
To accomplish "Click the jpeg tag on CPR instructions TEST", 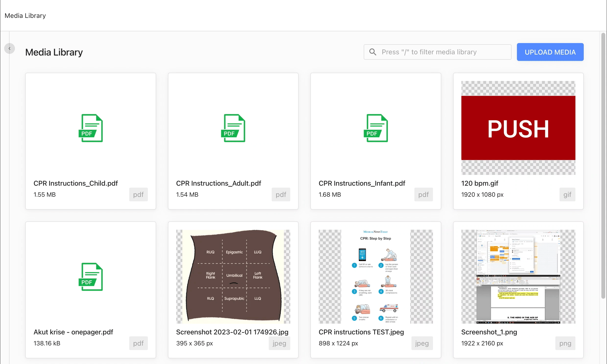I will (x=422, y=343).
